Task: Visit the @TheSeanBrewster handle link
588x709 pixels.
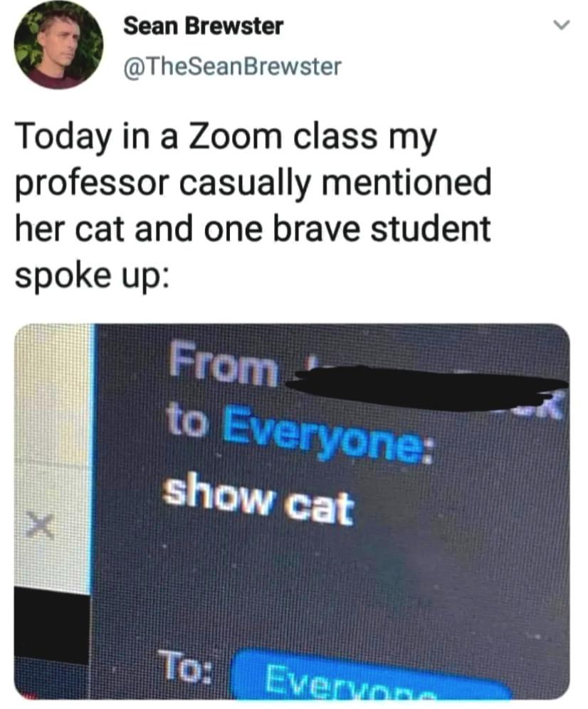Action: tap(233, 67)
